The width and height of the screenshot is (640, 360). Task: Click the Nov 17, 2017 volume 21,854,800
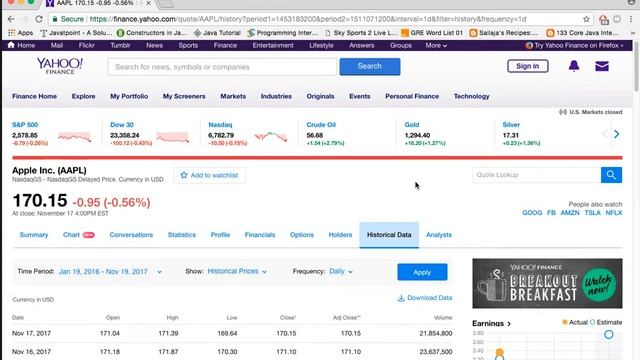(x=436, y=333)
